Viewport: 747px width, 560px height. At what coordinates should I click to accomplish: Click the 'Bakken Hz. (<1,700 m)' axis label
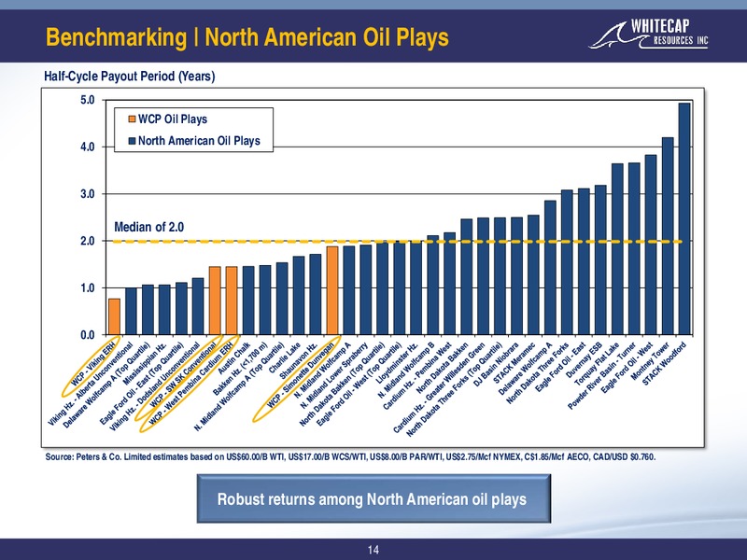[240, 368]
